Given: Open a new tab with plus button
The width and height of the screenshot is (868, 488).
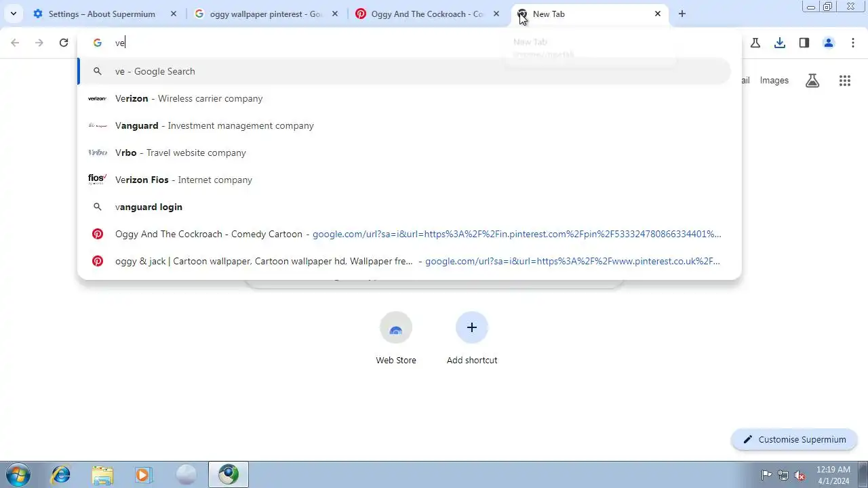Looking at the screenshot, I should point(682,14).
